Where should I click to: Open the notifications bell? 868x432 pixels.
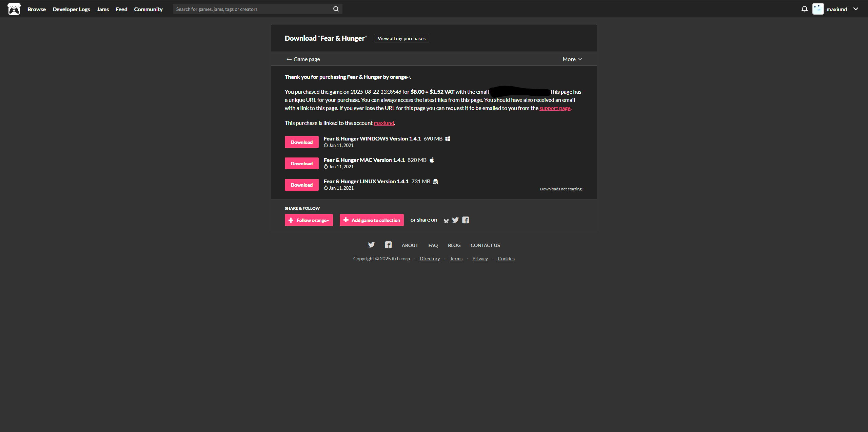click(x=804, y=9)
